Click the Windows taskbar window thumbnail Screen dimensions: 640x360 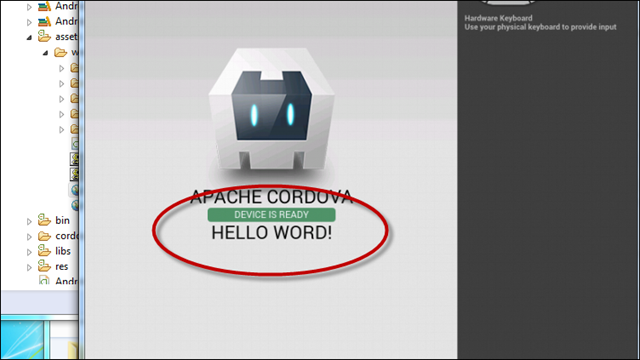pos(22,340)
